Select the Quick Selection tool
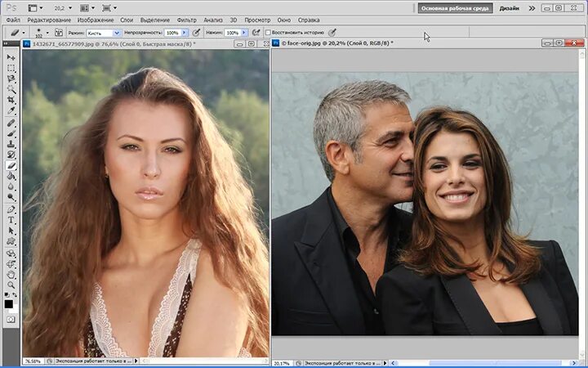 pyautogui.click(x=11, y=89)
